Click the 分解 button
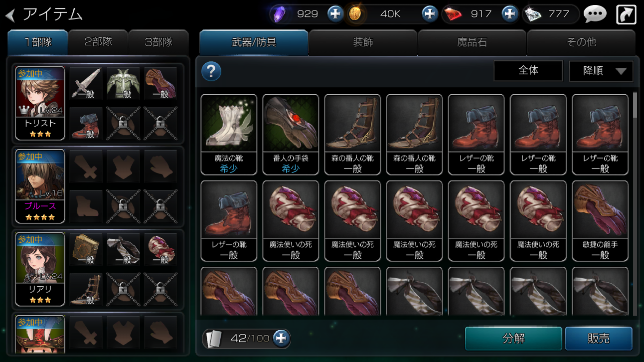The image size is (644, 362). point(514,338)
